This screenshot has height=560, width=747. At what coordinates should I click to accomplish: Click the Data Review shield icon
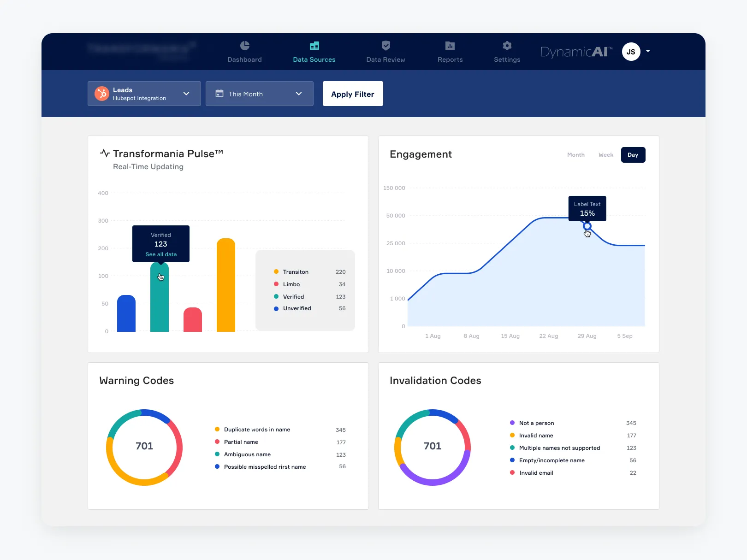385,46
